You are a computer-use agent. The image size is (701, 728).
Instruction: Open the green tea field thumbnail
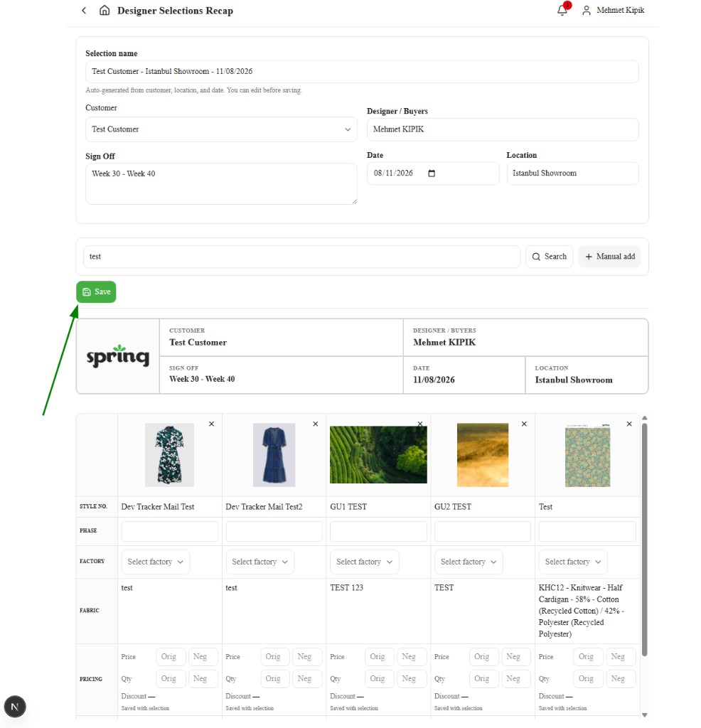[x=378, y=454]
